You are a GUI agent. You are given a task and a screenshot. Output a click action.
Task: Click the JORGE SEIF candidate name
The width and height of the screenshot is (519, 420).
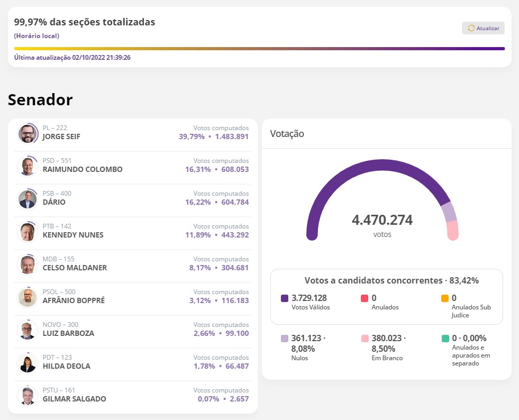click(61, 136)
